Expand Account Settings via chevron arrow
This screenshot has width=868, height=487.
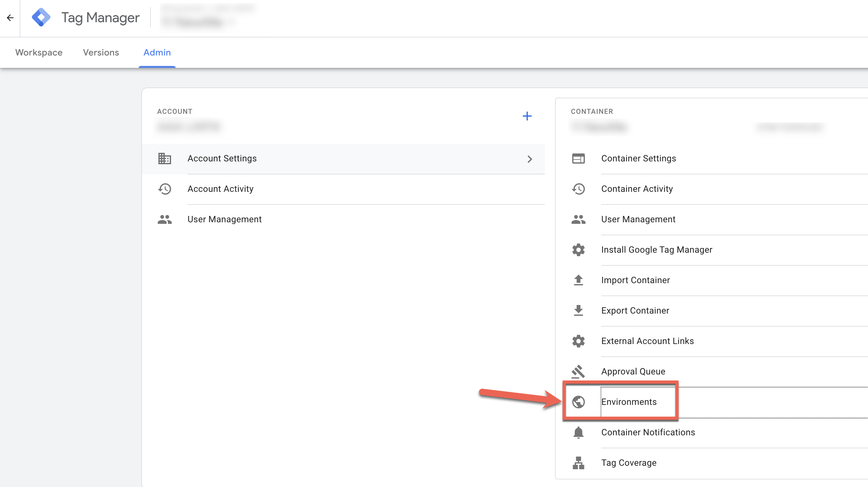pos(530,159)
